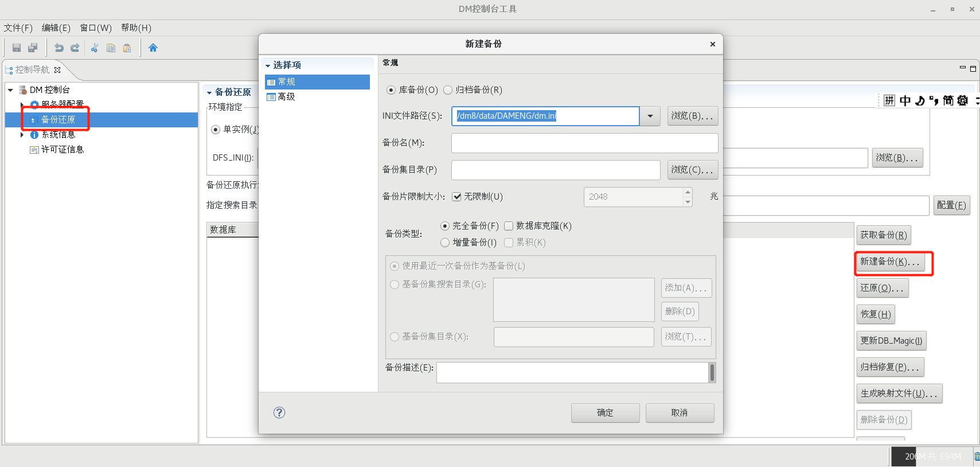980x467 pixels.
Task: Click the DM 控制台 server icon
Action: pos(23,90)
